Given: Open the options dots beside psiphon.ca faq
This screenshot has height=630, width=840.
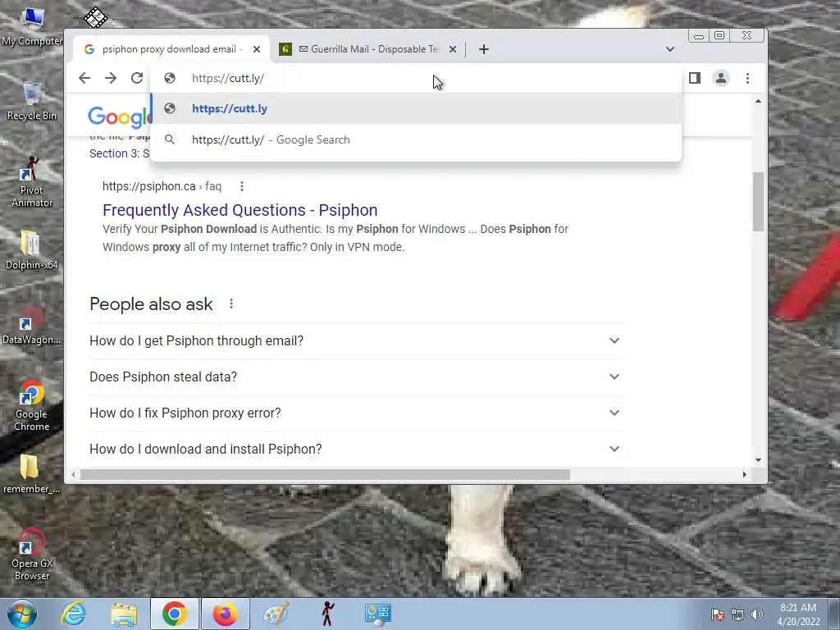Looking at the screenshot, I should [242, 186].
